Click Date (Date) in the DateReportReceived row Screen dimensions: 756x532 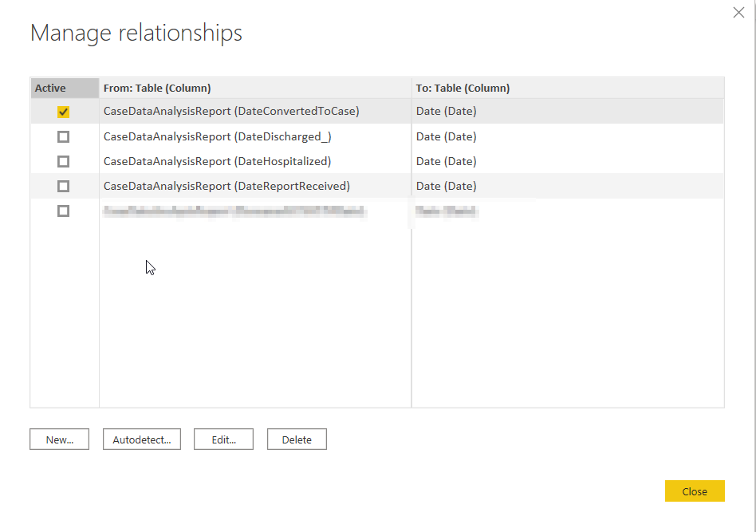pyautogui.click(x=446, y=186)
